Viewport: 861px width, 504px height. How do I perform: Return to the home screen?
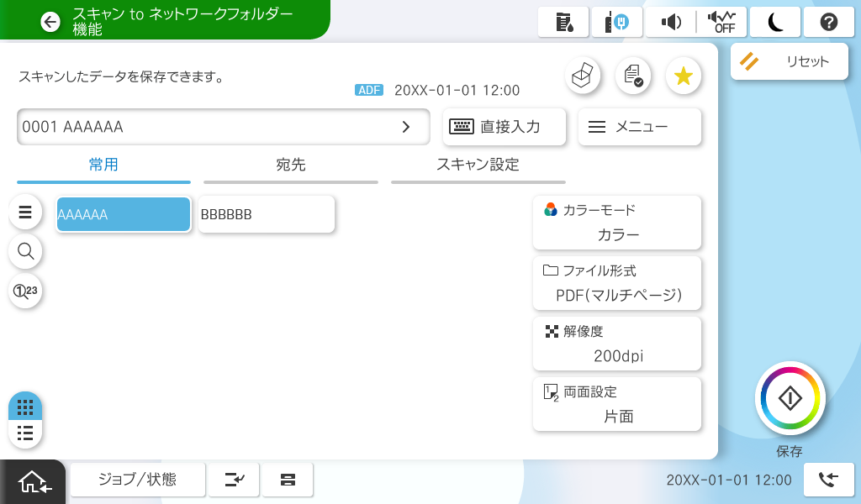(32, 481)
